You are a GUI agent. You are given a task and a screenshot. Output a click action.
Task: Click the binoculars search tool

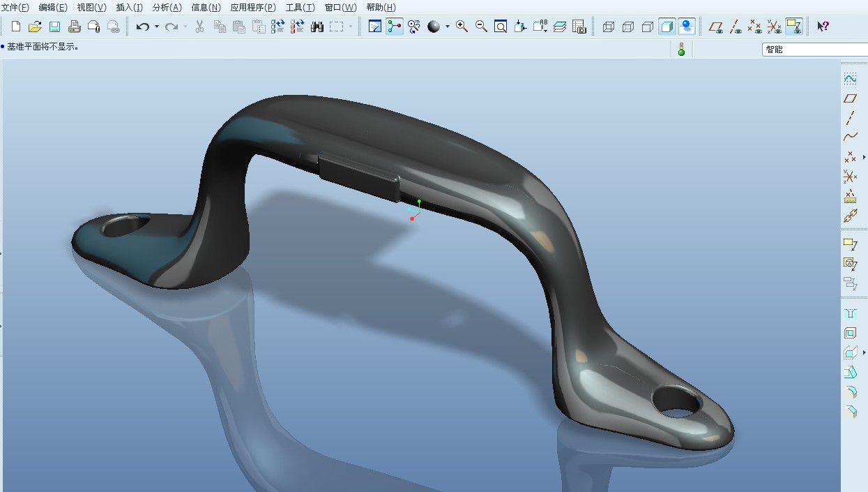tap(317, 27)
